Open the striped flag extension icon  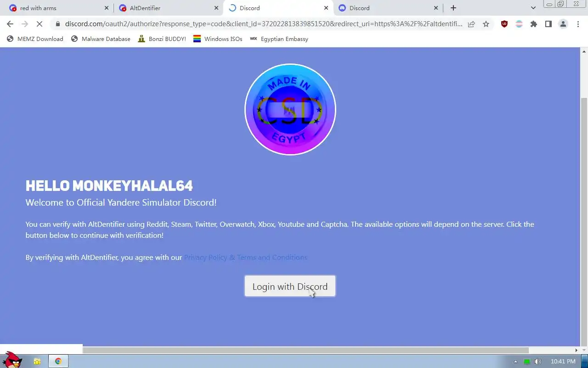519,24
